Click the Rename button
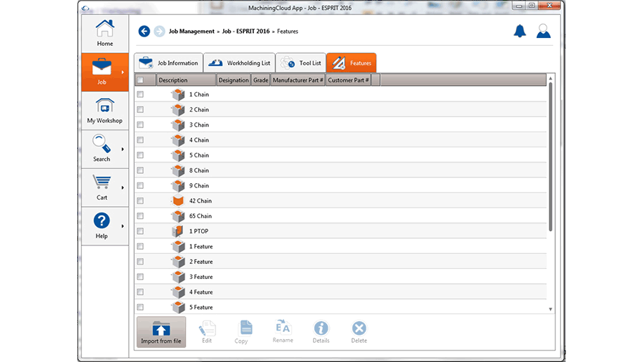This screenshot has width=644, height=362. [283, 331]
